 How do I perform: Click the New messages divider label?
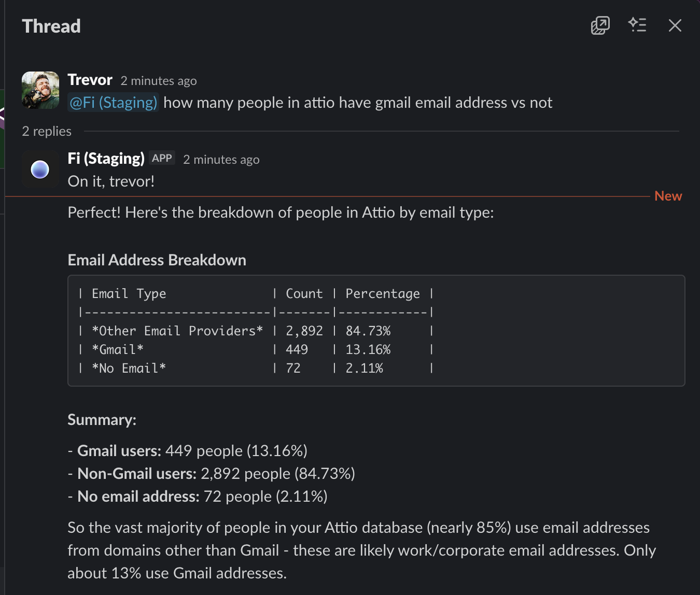click(x=668, y=195)
